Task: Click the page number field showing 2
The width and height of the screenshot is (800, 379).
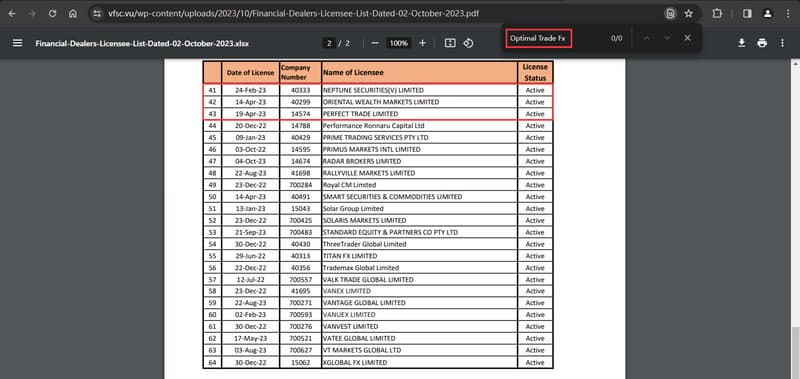Action: (329, 43)
